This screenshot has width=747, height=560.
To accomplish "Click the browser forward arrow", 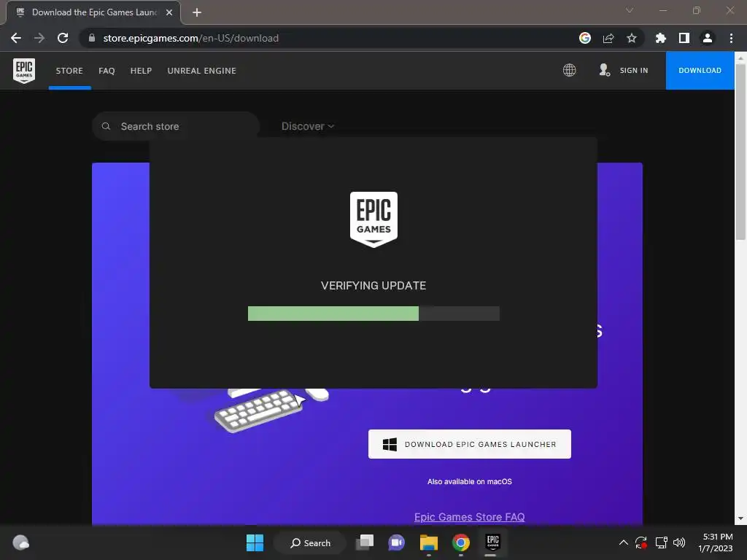I will [x=39, y=38].
